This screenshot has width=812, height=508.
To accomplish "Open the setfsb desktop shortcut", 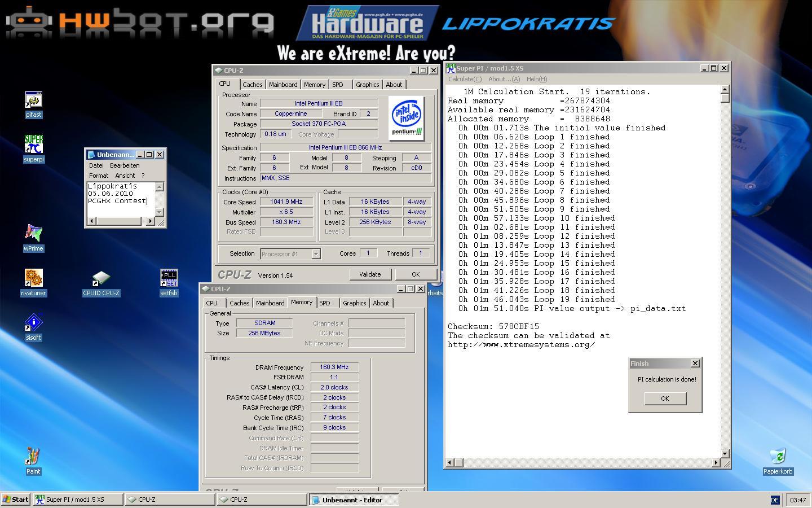I will tap(169, 283).
